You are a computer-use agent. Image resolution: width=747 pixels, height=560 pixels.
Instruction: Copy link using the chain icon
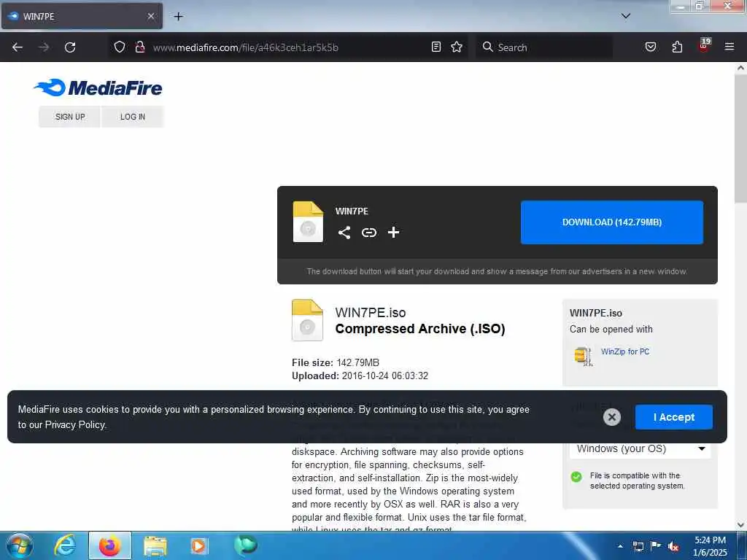coord(368,233)
